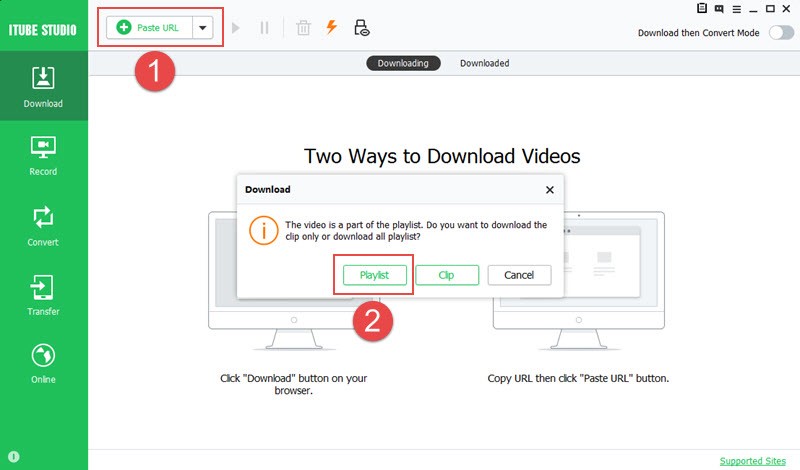800x470 pixels.
Task: Click the trash delete icon
Action: pos(303,28)
